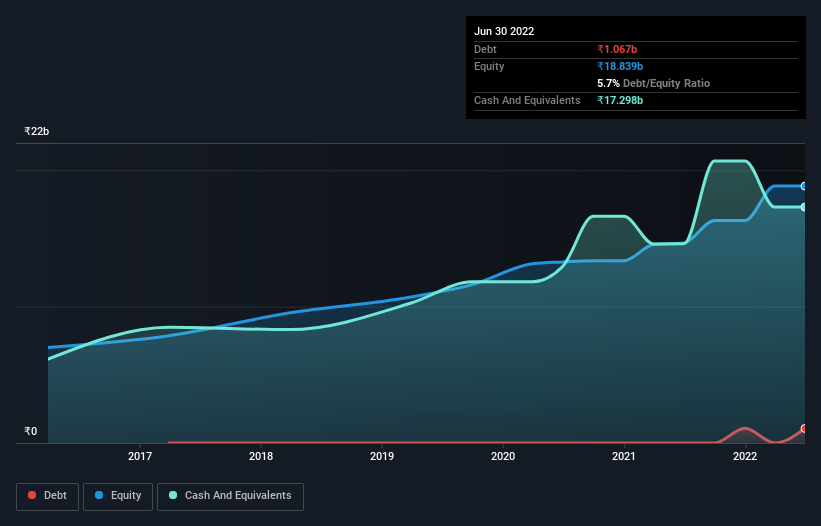The width and height of the screenshot is (821, 526).
Task: Click the ₹1.067b debt value
Action: coord(617,49)
